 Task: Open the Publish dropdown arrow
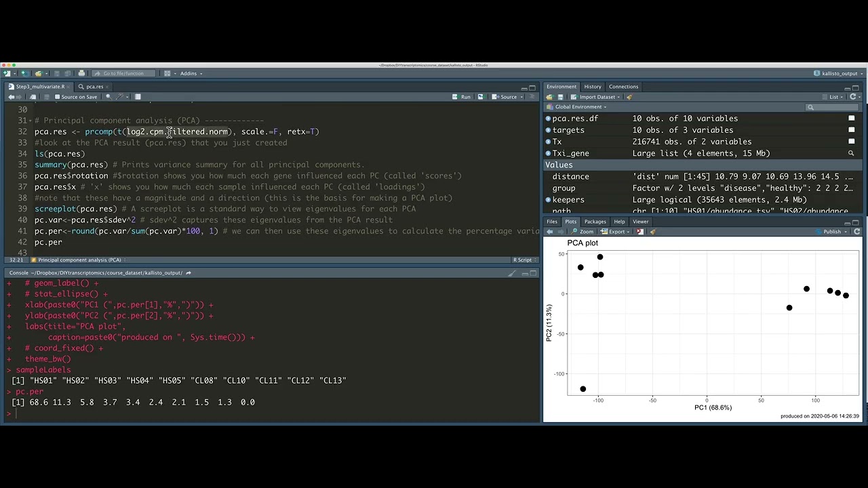click(845, 232)
